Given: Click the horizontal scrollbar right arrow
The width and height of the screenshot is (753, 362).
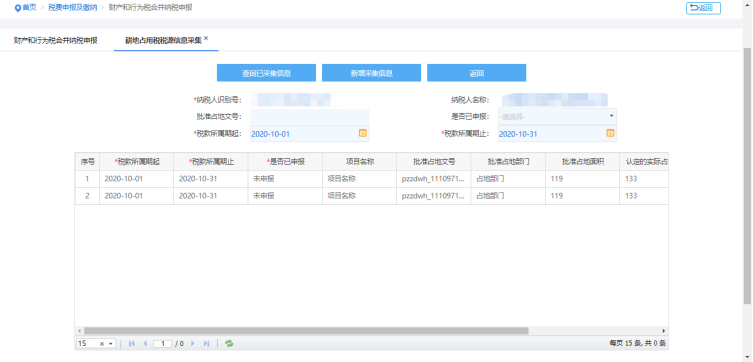Looking at the screenshot, I should click(x=664, y=331).
